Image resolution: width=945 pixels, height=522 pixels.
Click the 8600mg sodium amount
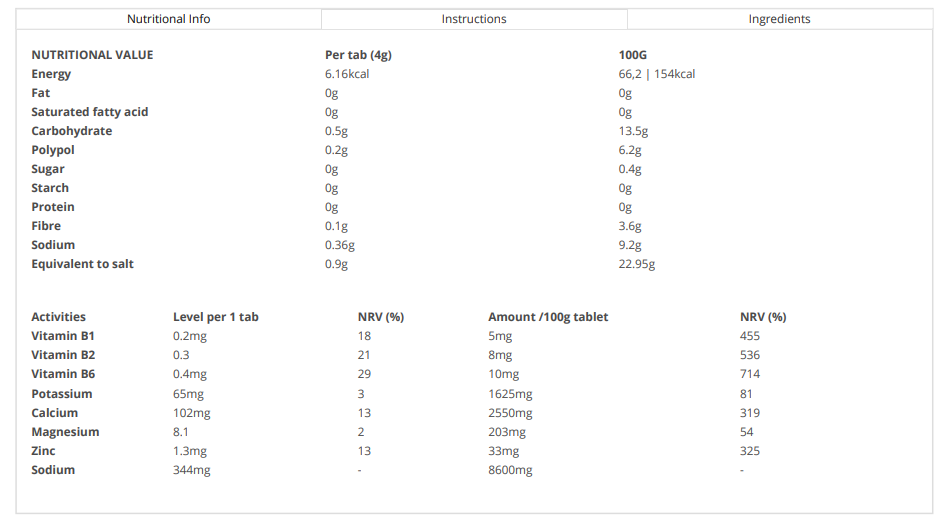pyautogui.click(x=510, y=470)
